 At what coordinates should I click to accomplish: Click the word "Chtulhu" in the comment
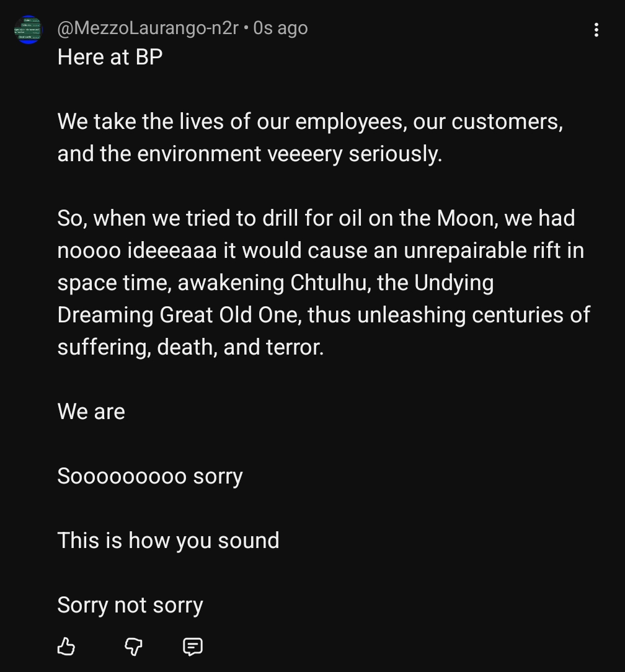point(330,283)
